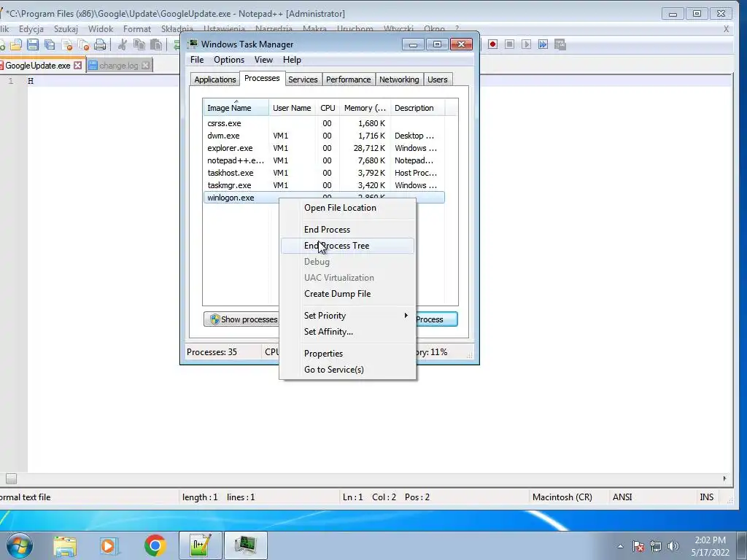Image resolution: width=747 pixels, height=560 pixels.
Task: Switch to Performance tab in Task Manager
Action: (348, 79)
